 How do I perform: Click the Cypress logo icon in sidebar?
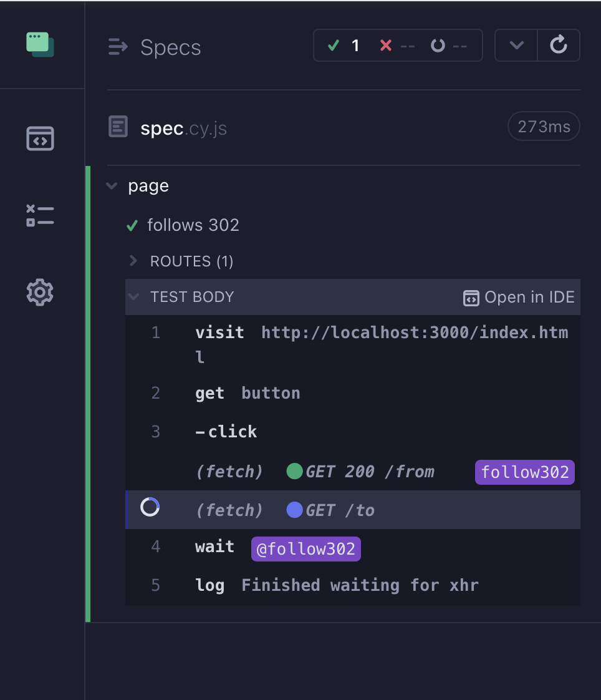point(40,44)
